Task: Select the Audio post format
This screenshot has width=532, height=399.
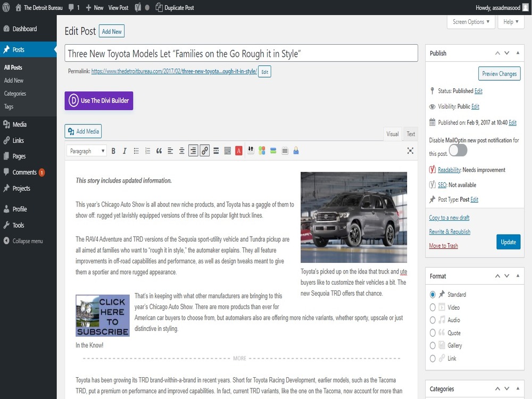Action: coord(433,320)
